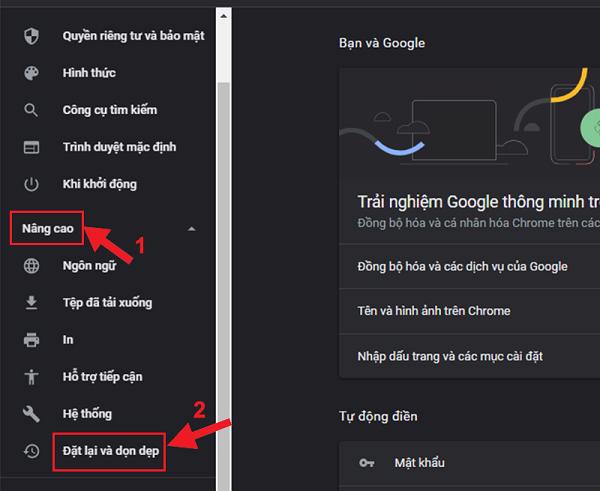Select Hỗ trợ tiếp cận in sidebar
600x491 pixels.
[102, 377]
